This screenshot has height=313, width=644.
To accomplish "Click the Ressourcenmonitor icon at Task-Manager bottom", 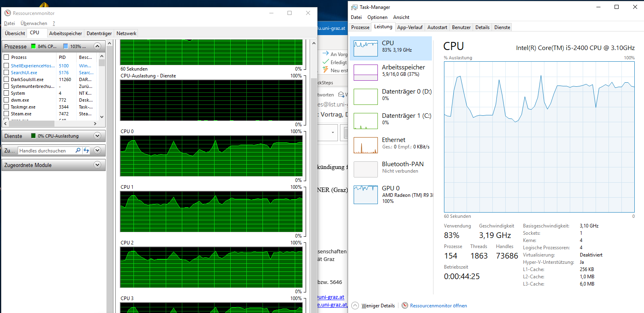I will (405, 305).
